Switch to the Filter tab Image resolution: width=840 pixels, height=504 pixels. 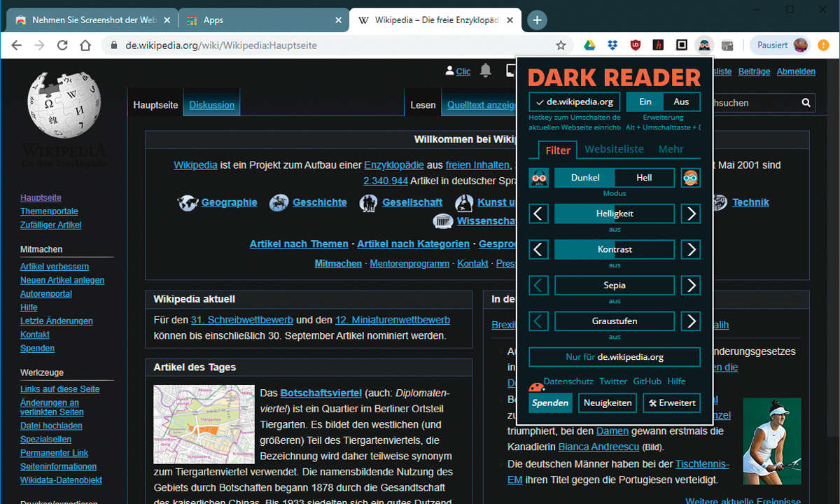(558, 150)
